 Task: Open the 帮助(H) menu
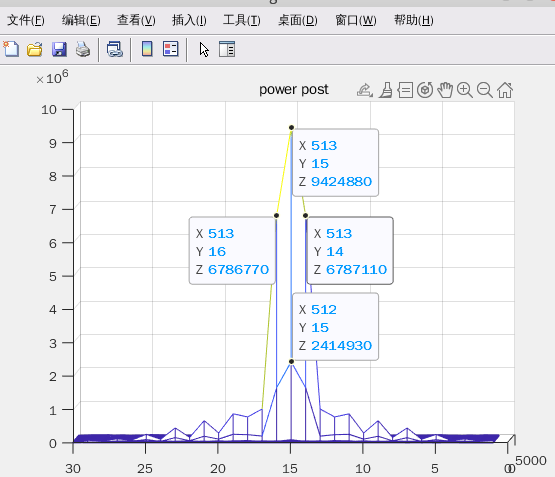tap(414, 20)
